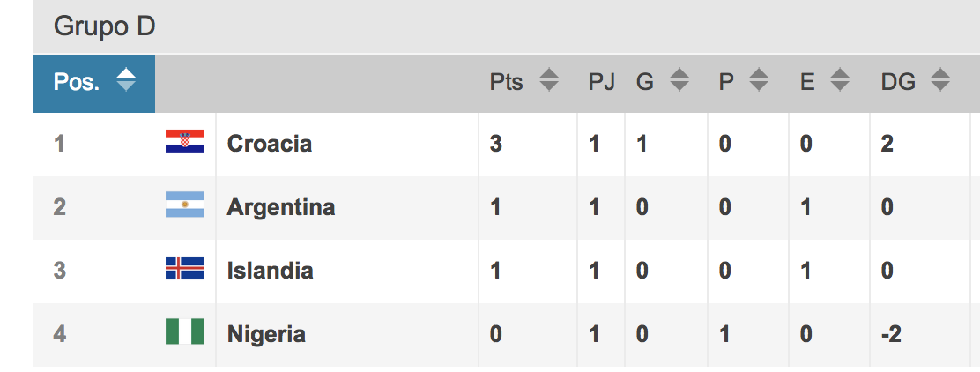Click Croacia's points value 3
The width and height of the screenshot is (980, 372).
tap(495, 144)
